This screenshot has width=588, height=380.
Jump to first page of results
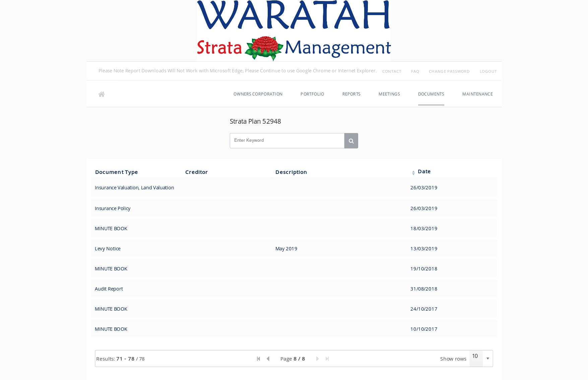coord(258,359)
